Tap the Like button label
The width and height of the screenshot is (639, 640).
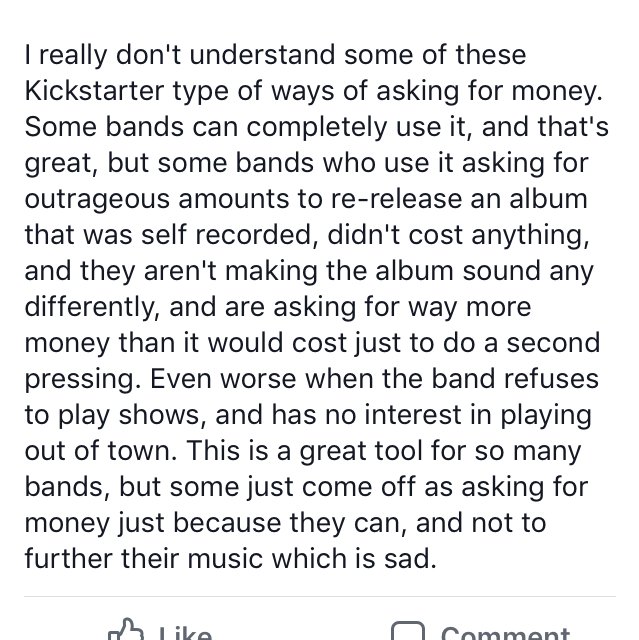pyautogui.click(x=185, y=632)
